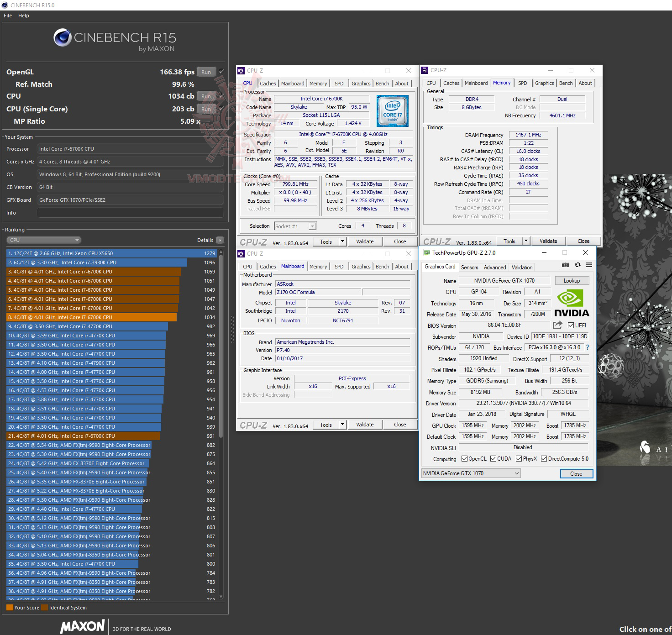Click the GPU Name field in GPU-Z
Screen dimensions: 672x635
click(504, 281)
